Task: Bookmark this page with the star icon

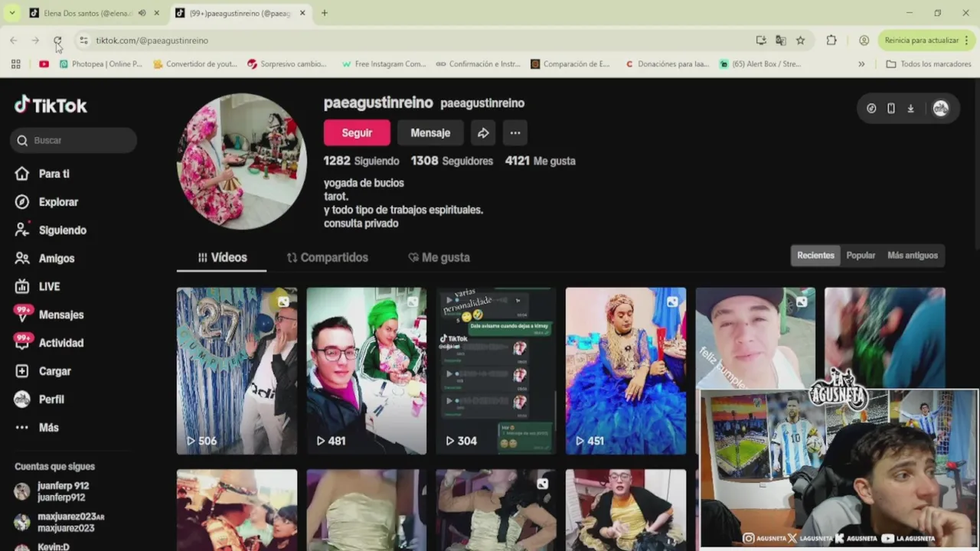Action: point(800,41)
